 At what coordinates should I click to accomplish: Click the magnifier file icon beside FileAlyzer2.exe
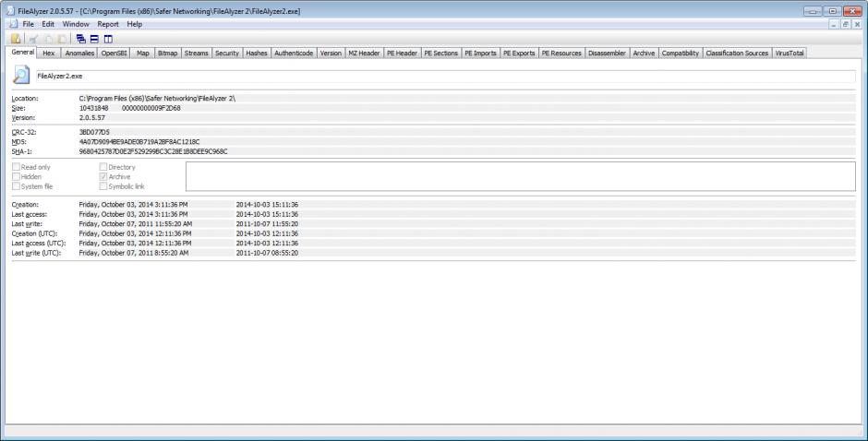coord(21,75)
